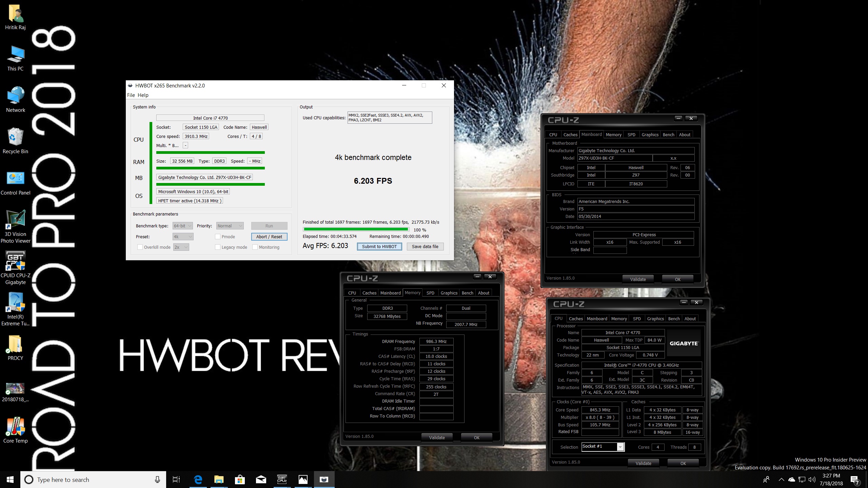Open Photos app from taskbar
This screenshot has height=488, width=868.
(x=303, y=480)
